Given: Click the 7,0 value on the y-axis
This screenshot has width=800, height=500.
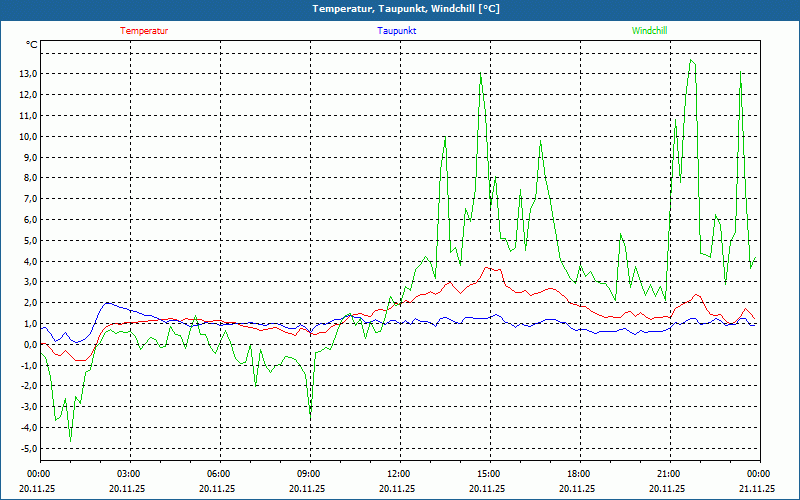Looking at the screenshot, I should click(27, 199).
